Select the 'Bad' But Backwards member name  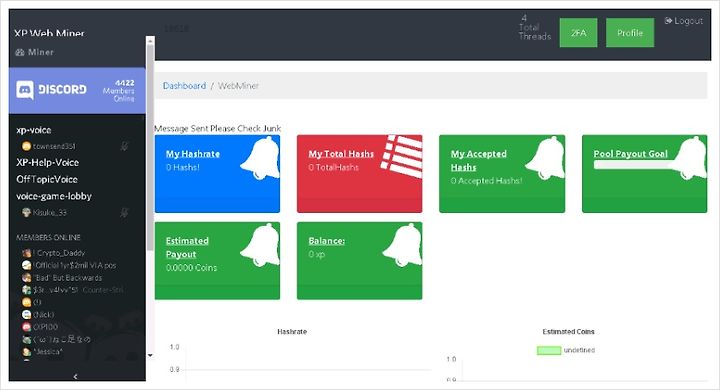[x=68, y=278]
